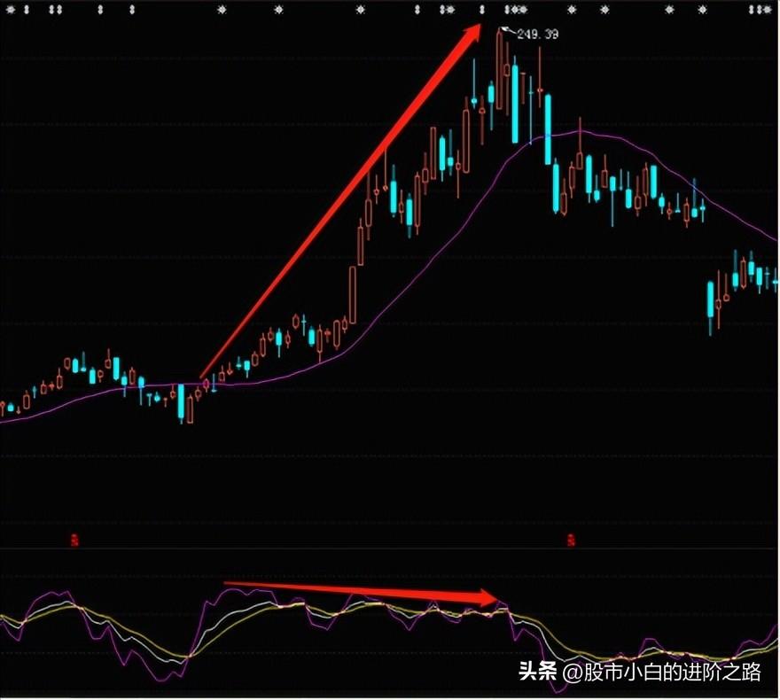This screenshot has height=700, width=780.
Task: Click event marker directly above red arrow tip
Action: coord(481,10)
